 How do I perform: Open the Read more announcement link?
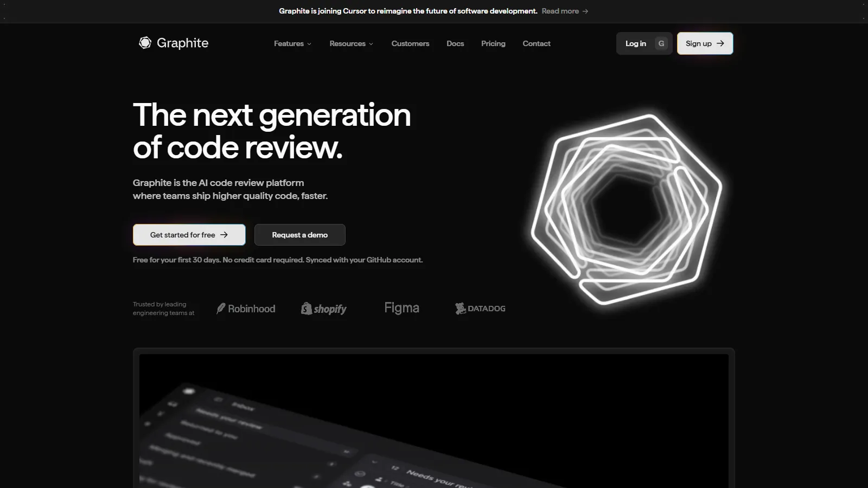coord(560,11)
